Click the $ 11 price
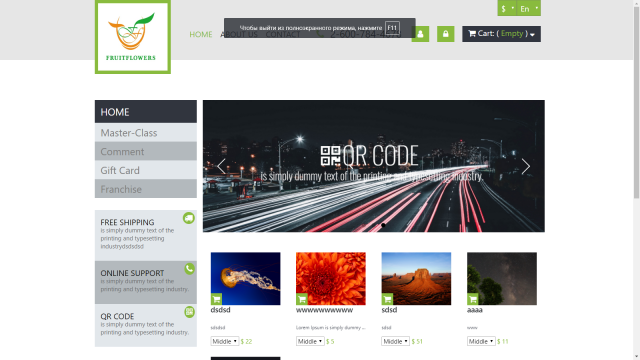Screen dimensions: 640x360 point(502,342)
